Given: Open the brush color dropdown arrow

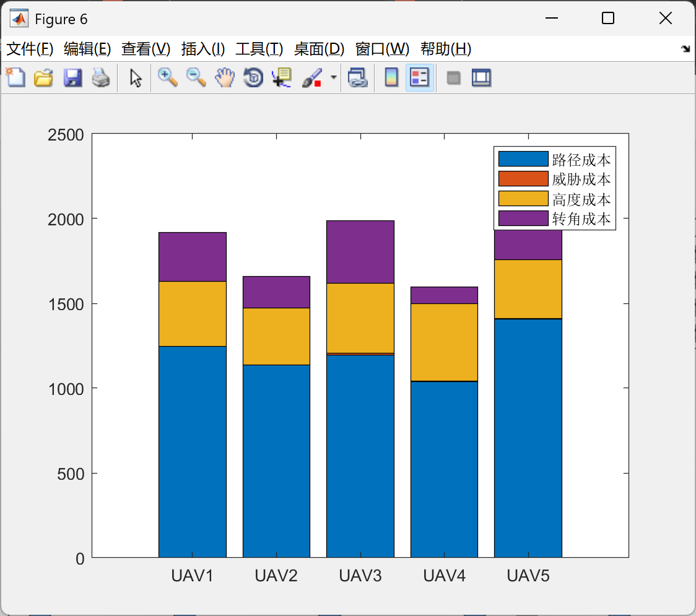Looking at the screenshot, I should point(333,77).
